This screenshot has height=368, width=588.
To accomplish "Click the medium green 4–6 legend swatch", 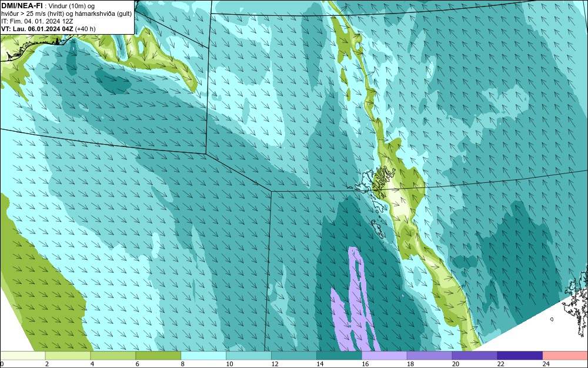I will tap(113, 356).
